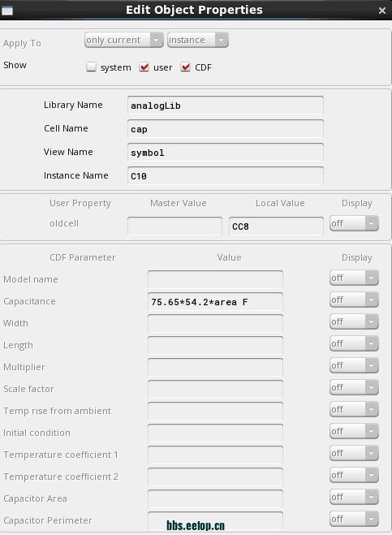Click the window menu icon in title bar
Image resolution: width=392 pixels, height=535 pixels.
point(7,11)
